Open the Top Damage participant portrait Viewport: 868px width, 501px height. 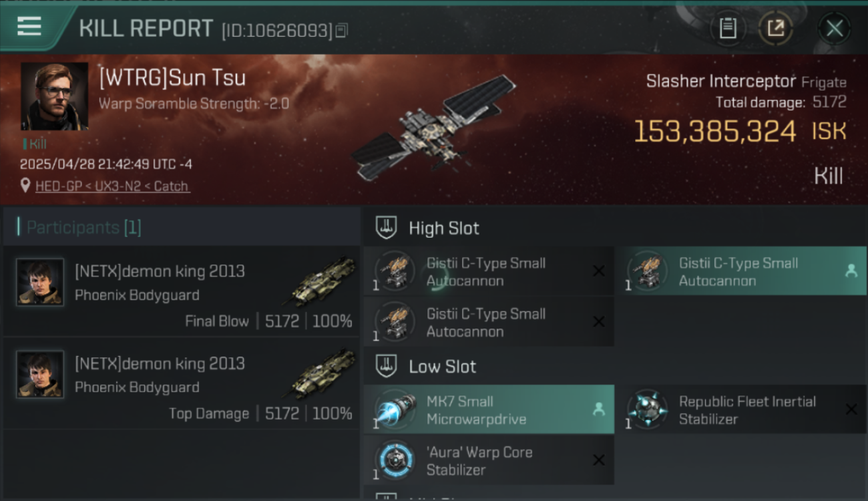pyautogui.click(x=40, y=375)
